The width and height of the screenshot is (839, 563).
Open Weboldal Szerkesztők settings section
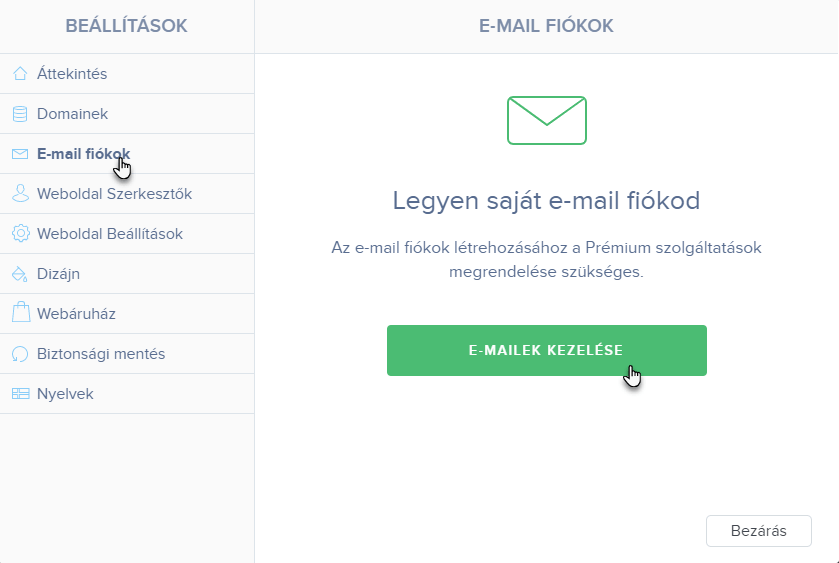[127, 194]
